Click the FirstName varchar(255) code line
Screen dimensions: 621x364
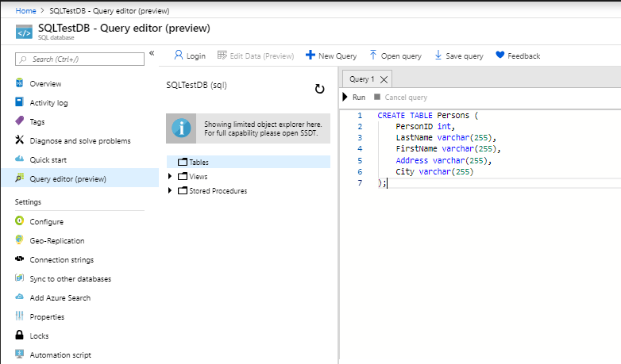pyautogui.click(x=449, y=149)
